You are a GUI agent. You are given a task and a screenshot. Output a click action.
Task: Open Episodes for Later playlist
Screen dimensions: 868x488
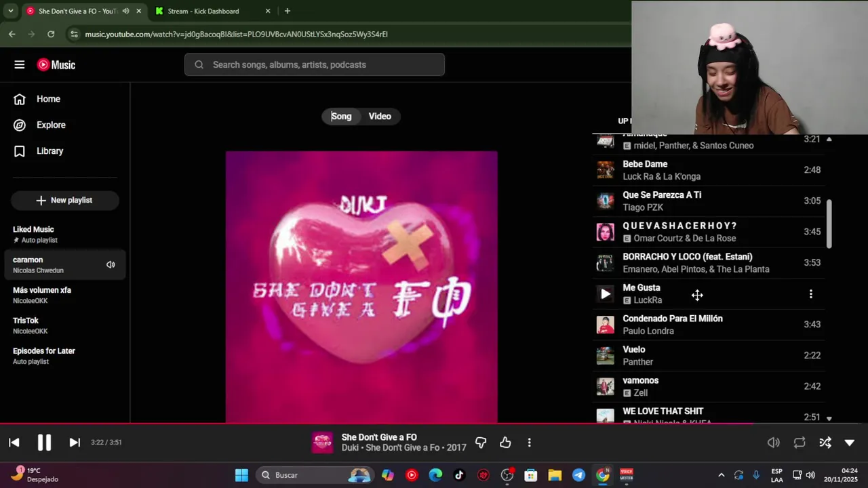tap(65, 356)
